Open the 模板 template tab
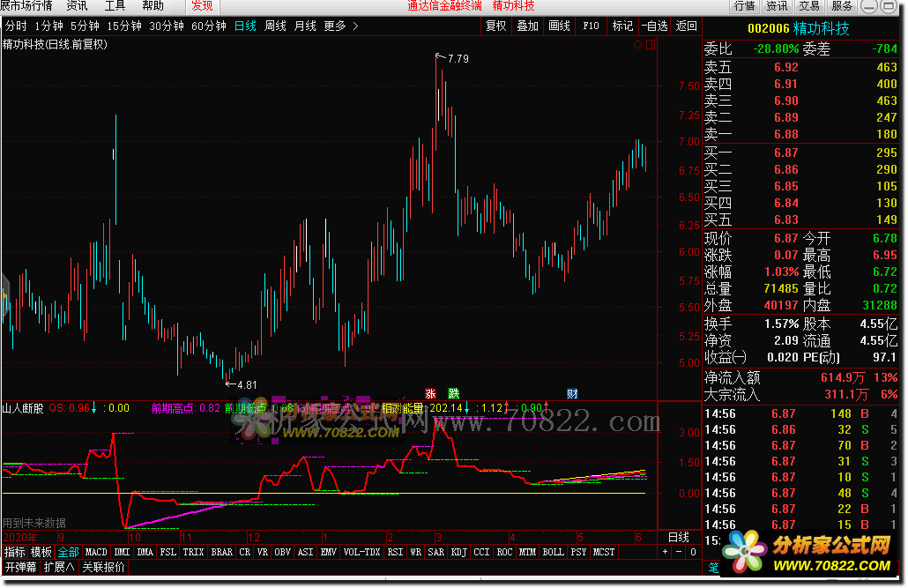This screenshot has height=588, width=908. (41, 552)
